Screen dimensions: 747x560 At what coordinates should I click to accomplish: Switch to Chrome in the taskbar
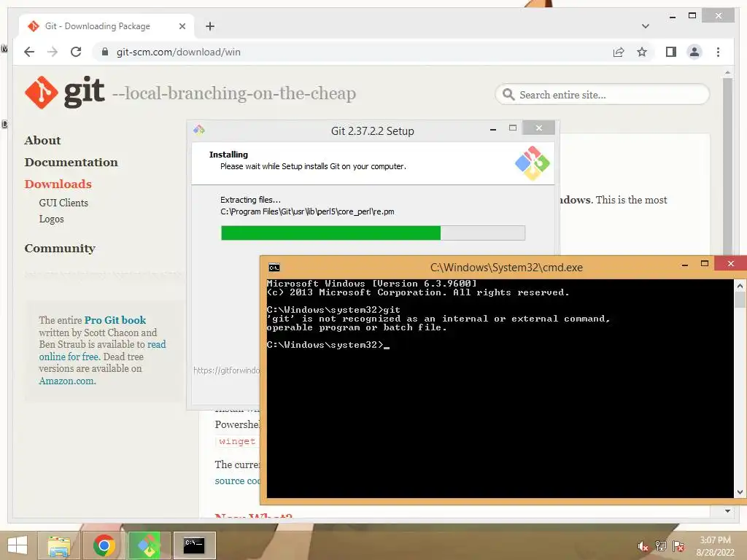(x=104, y=545)
